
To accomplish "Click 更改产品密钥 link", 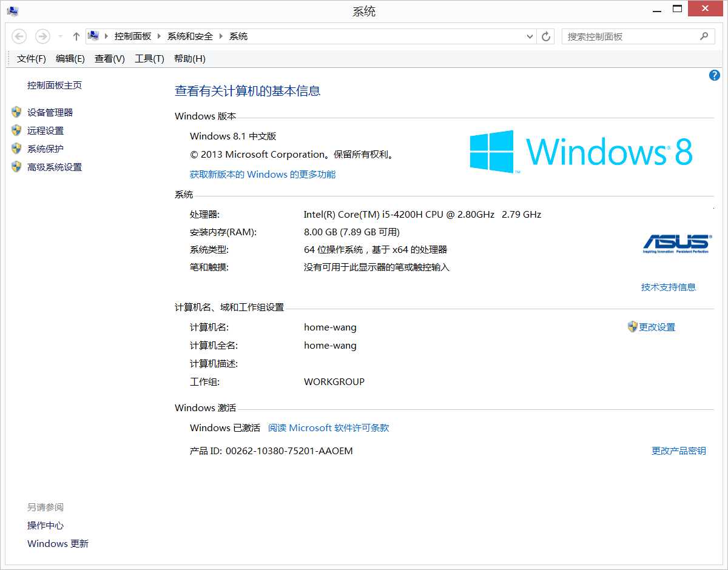I will point(679,451).
